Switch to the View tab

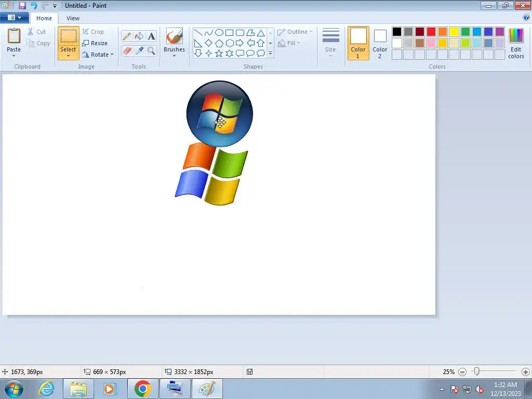73,18
